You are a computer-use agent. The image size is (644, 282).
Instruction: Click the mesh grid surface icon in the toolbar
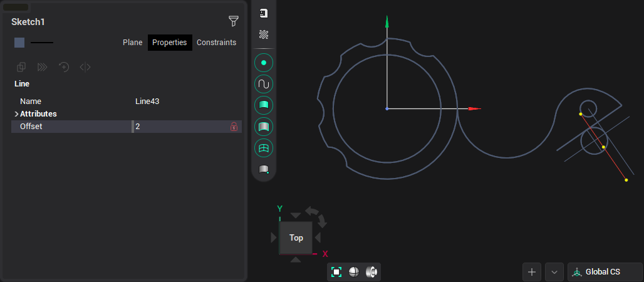coord(264,149)
